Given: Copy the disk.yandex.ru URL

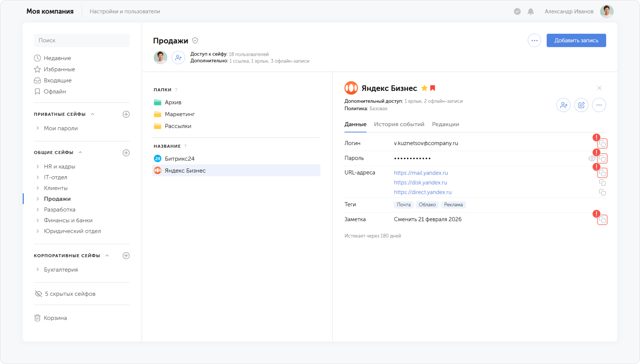Looking at the screenshot, I should pyautogui.click(x=602, y=182).
